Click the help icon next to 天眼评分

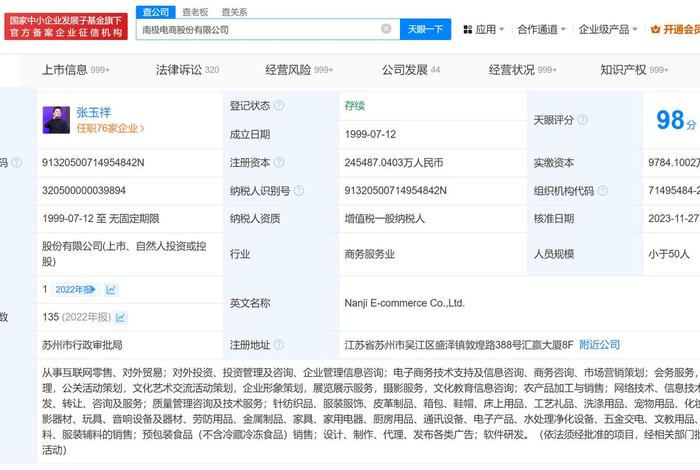pyautogui.click(x=583, y=120)
